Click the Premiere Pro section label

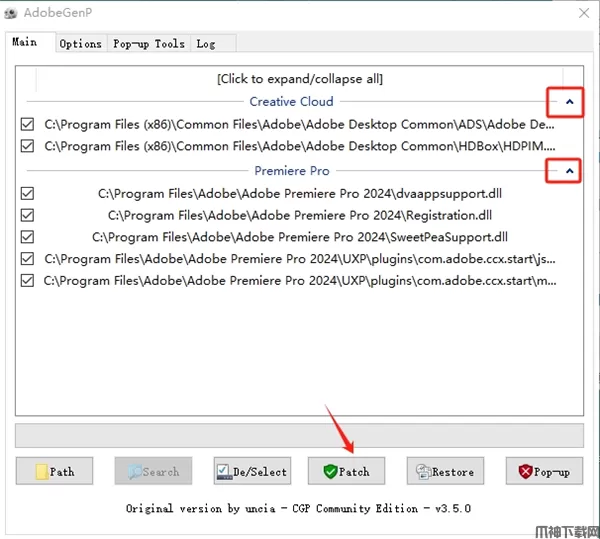292,171
